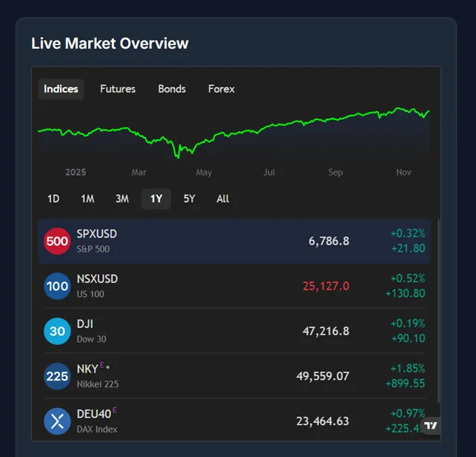Click the +21.80 point change for SPXUSD
The width and height of the screenshot is (476, 457).
coord(409,248)
